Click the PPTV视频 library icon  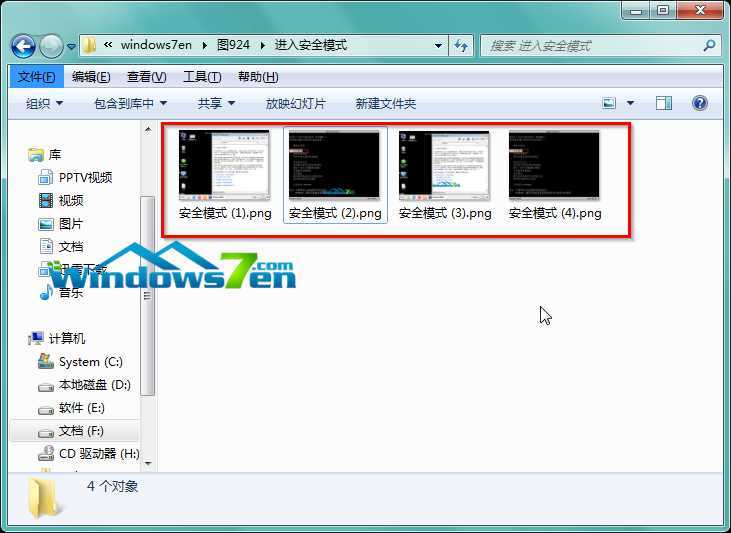45,178
